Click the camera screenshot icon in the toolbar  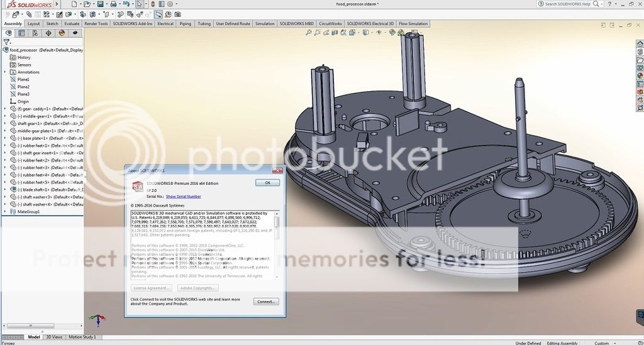[177, 14]
